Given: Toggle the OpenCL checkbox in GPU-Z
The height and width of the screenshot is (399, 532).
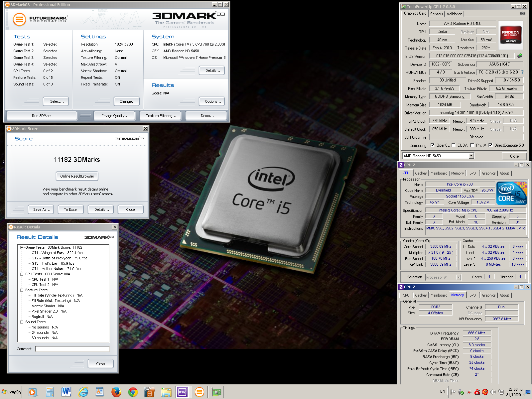Looking at the screenshot, I should (x=433, y=145).
